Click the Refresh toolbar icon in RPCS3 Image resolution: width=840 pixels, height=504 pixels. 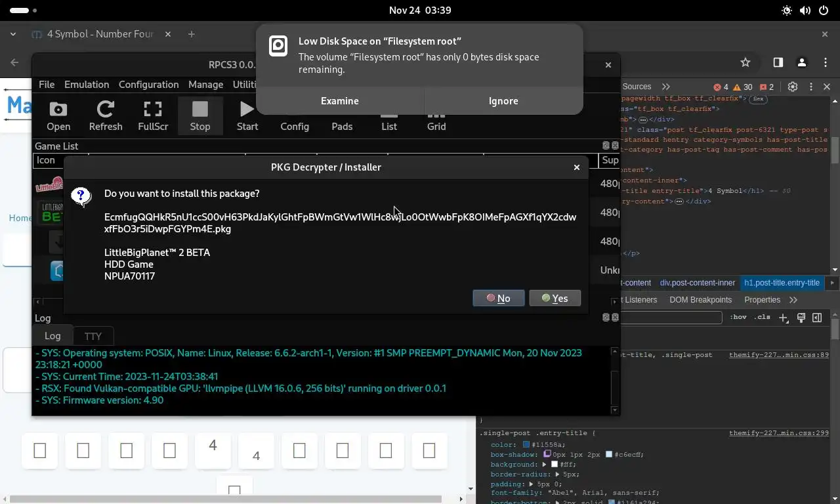coord(106,116)
